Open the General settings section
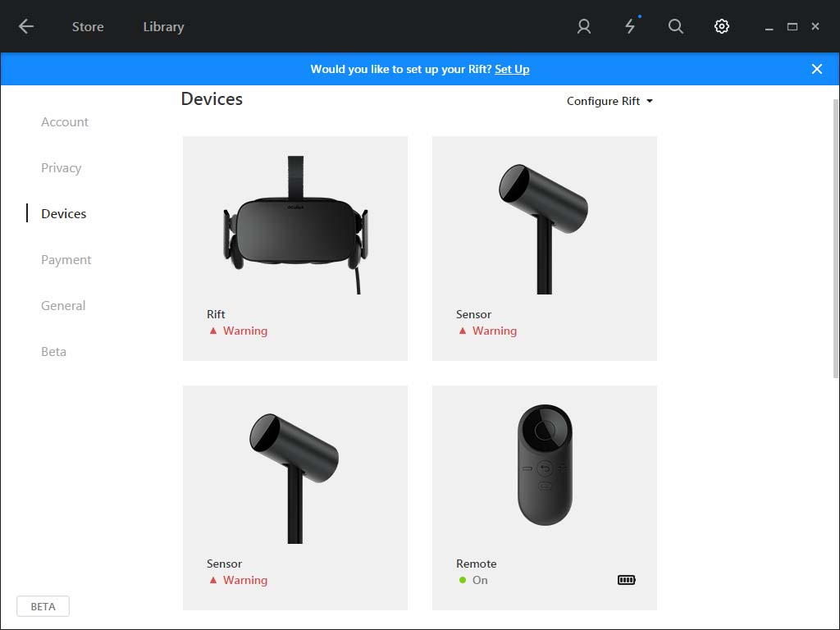The image size is (840, 630). click(x=63, y=306)
